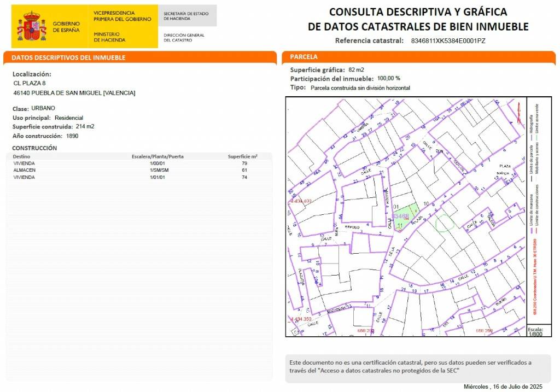Click the 'Escalera/Planta/Puerta' column header
Screen dimensions: 560x392
click(x=157, y=156)
